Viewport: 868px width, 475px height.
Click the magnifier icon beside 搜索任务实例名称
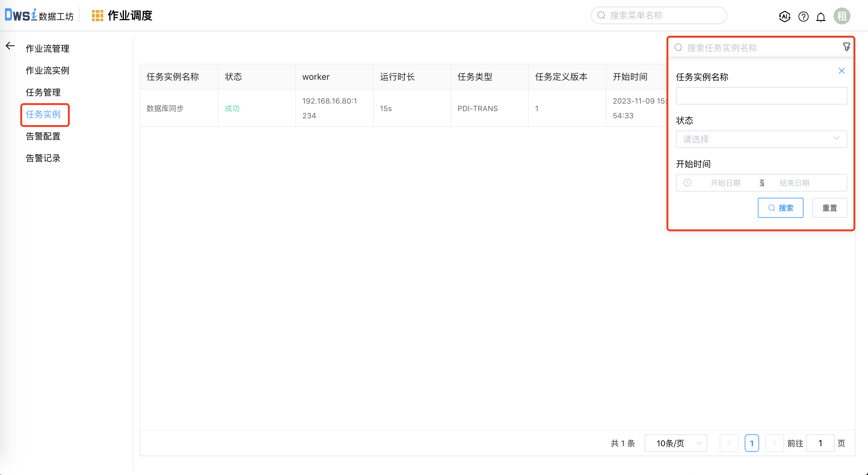pyautogui.click(x=678, y=48)
